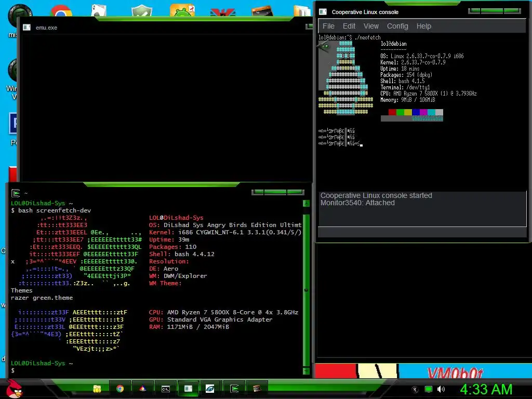Viewport: 532px width, 399px height.
Task: Open the playing cards desktop shortcut
Action: click(x=99, y=10)
